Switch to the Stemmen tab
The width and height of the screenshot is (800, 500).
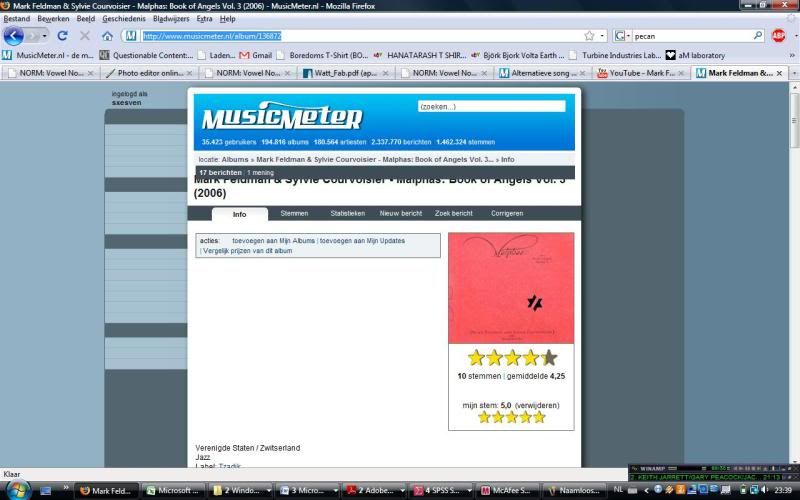click(x=294, y=213)
